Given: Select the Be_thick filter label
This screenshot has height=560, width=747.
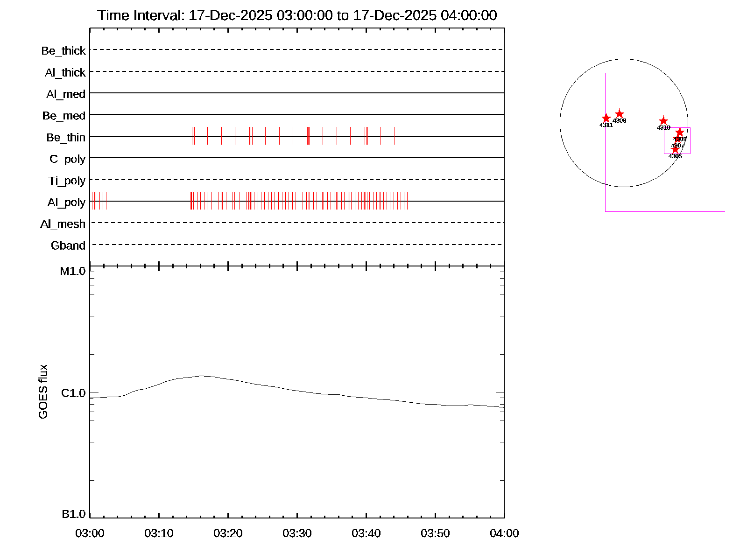Looking at the screenshot, I should (x=63, y=51).
